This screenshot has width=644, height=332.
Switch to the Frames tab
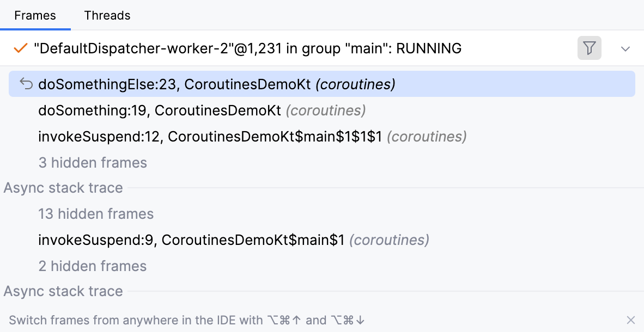(x=35, y=15)
